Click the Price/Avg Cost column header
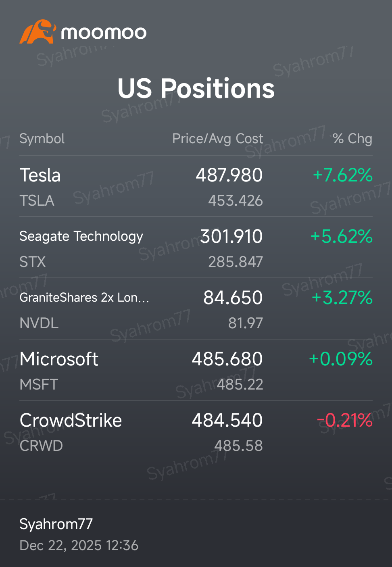This screenshot has height=567, width=392. tap(218, 139)
